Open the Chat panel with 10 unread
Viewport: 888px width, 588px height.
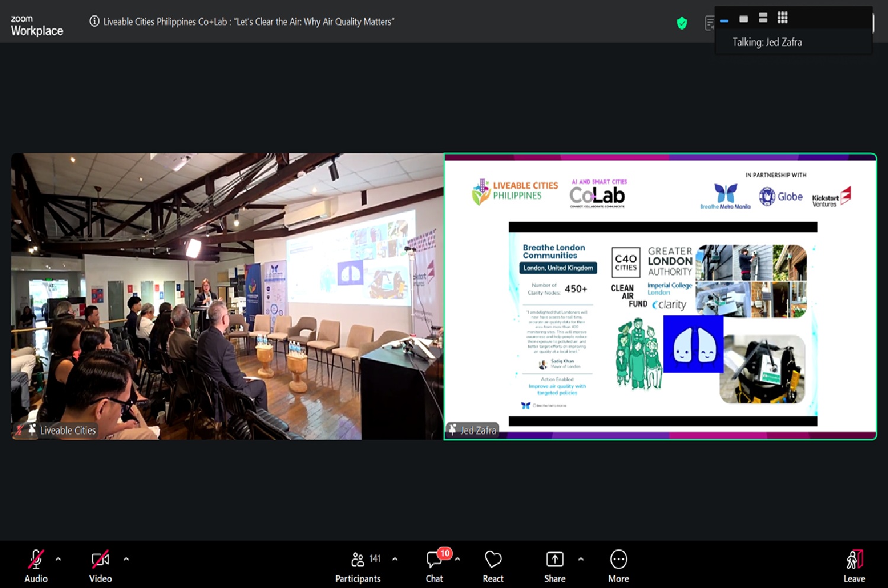pyautogui.click(x=435, y=565)
